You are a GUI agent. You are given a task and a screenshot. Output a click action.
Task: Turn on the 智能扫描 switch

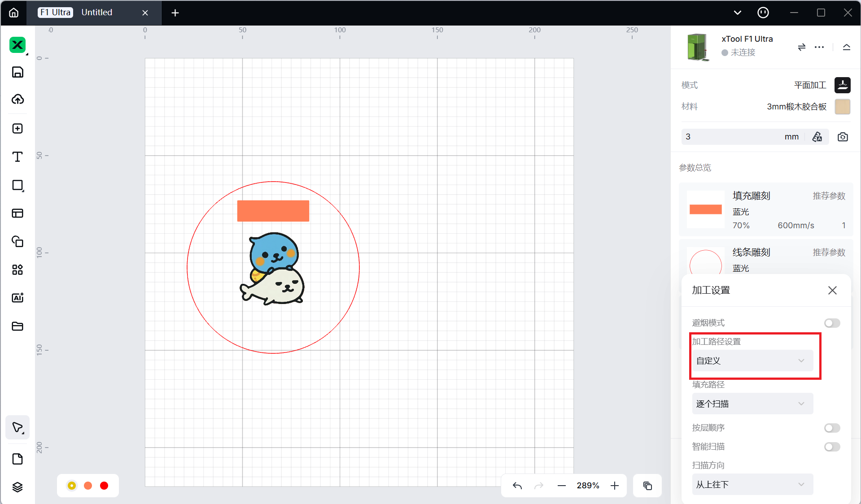click(x=832, y=447)
